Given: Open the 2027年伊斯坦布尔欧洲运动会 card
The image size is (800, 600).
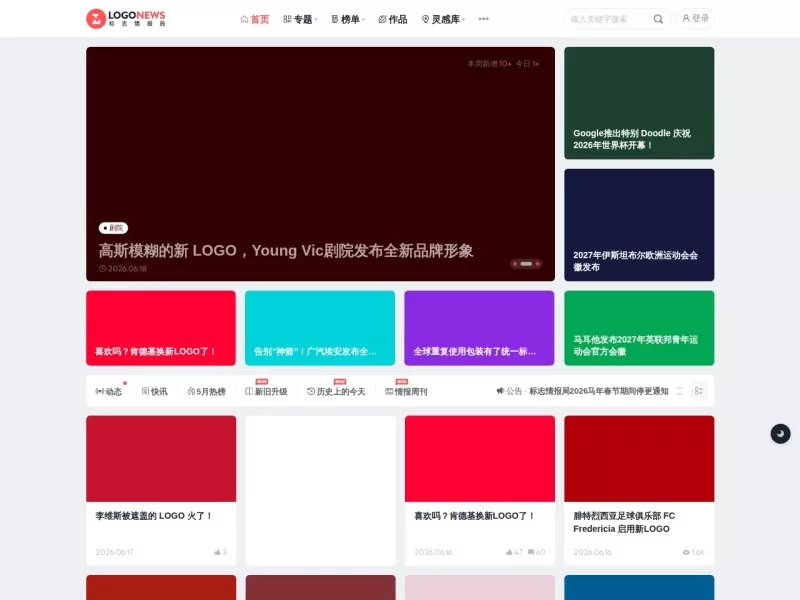Looking at the screenshot, I should tap(639, 225).
